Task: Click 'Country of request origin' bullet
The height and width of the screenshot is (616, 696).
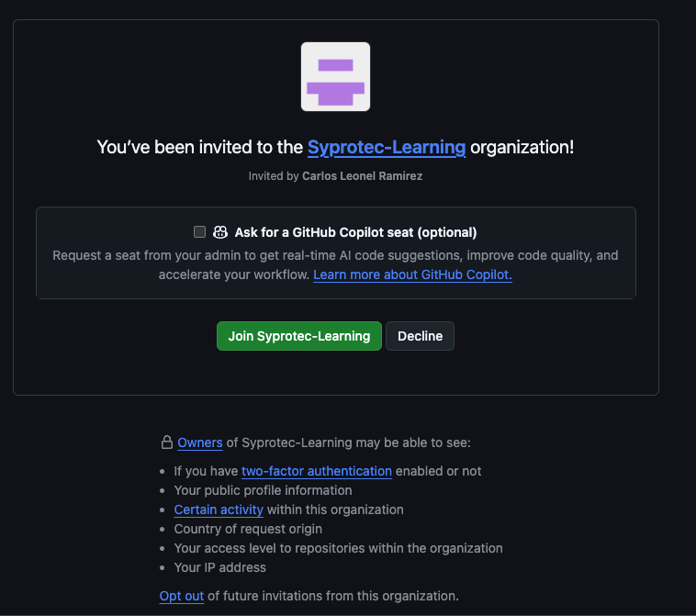Action: tap(248, 529)
